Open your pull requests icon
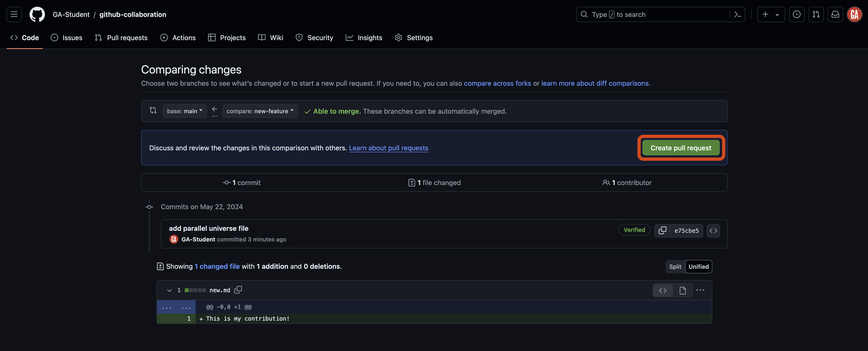The image size is (868, 351). pos(816,14)
